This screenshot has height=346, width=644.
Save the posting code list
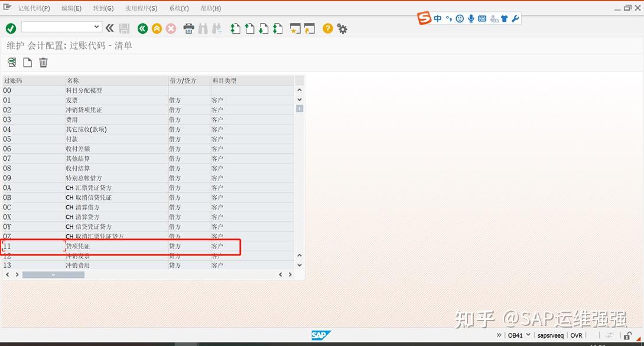(x=125, y=28)
